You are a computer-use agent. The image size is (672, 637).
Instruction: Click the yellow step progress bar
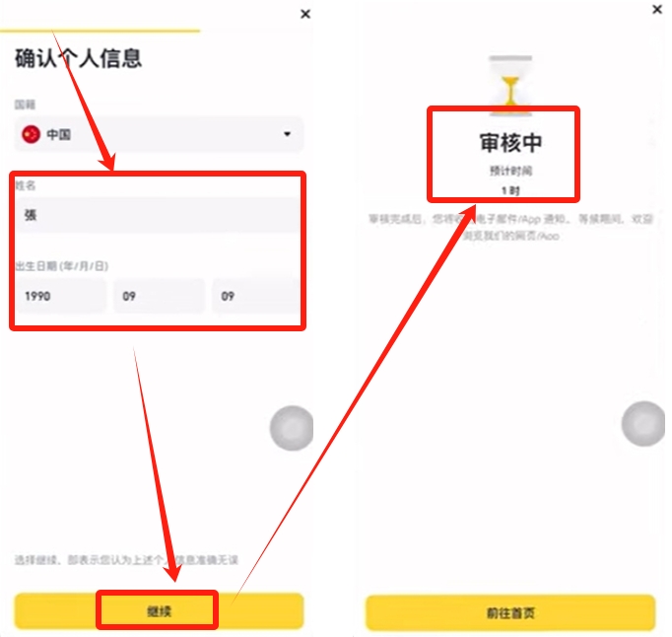[x=100, y=31]
